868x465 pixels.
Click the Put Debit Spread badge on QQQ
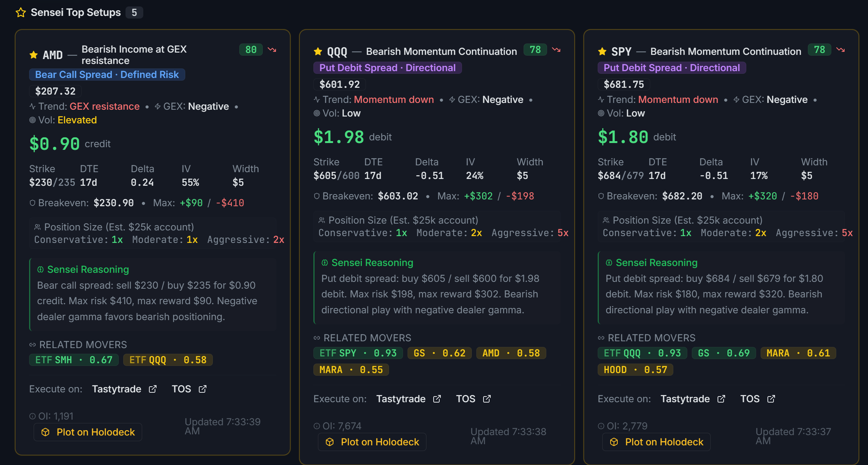pyautogui.click(x=387, y=67)
